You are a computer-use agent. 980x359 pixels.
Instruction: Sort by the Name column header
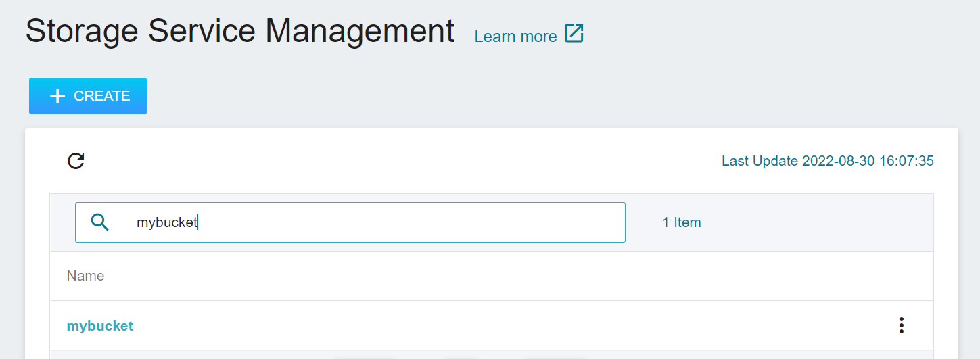click(85, 276)
